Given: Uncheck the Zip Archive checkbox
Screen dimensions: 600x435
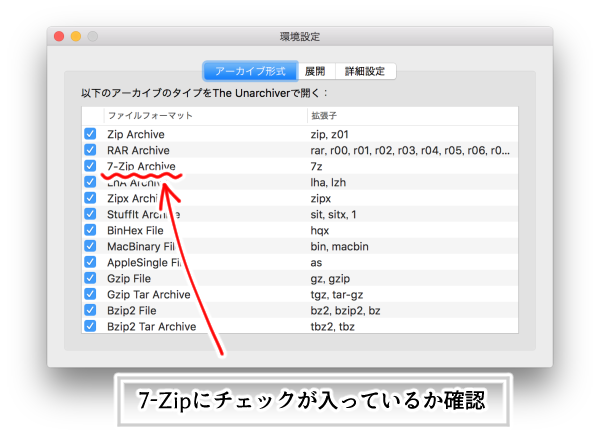Looking at the screenshot, I should point(90,134).
